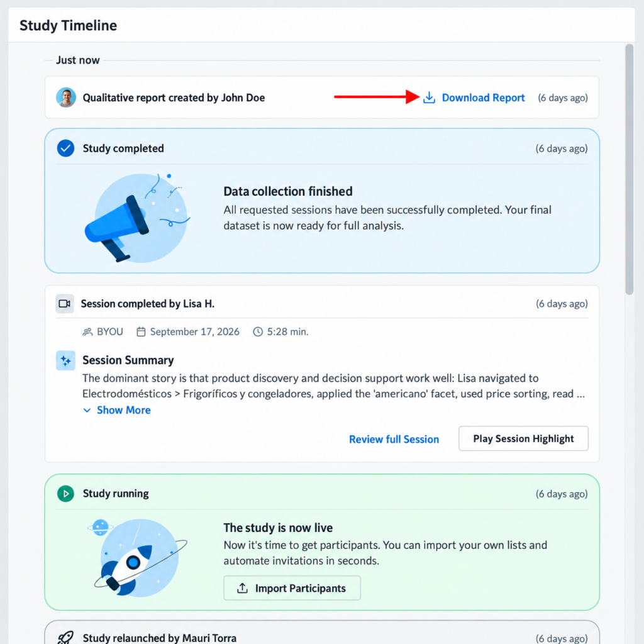Click 'Session completed by Lisa H.' title
The height and width of the screenshot is (644, 644).
coord(147,304)
